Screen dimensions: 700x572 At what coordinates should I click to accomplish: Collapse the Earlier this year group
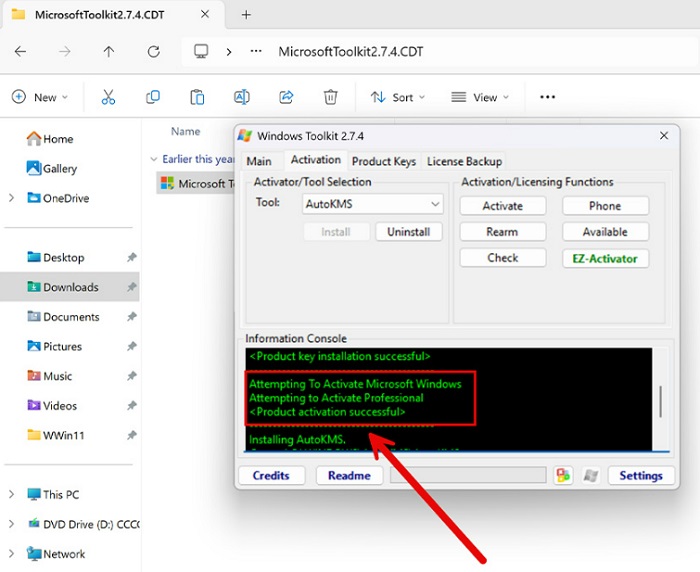(154, 159)
